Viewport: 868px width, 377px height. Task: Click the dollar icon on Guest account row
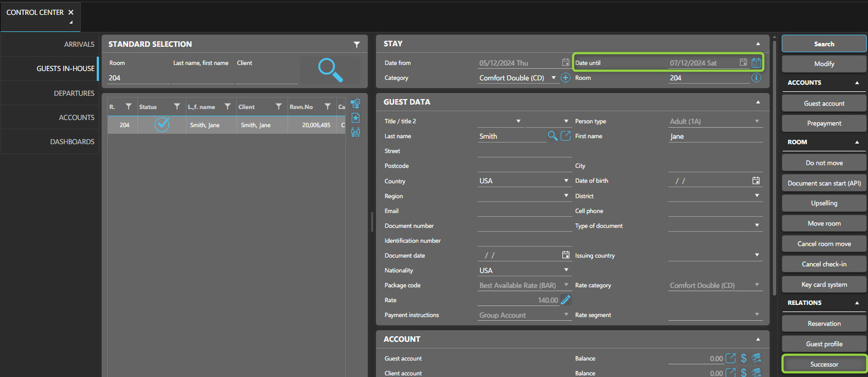(744, 358)
